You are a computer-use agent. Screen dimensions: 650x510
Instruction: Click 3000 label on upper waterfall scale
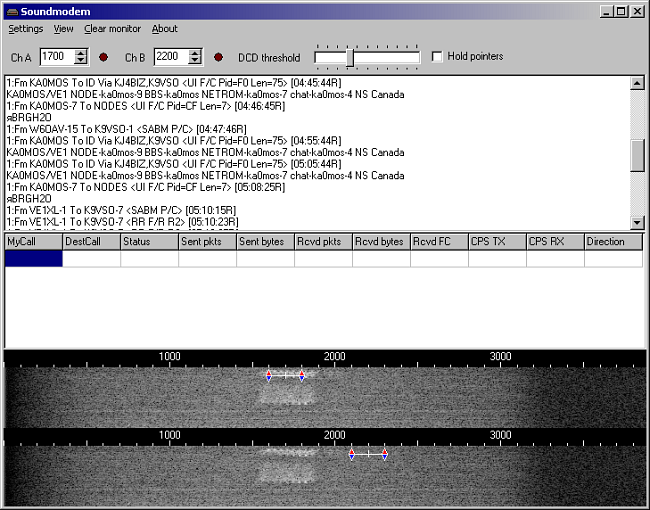tap(500, 357)
